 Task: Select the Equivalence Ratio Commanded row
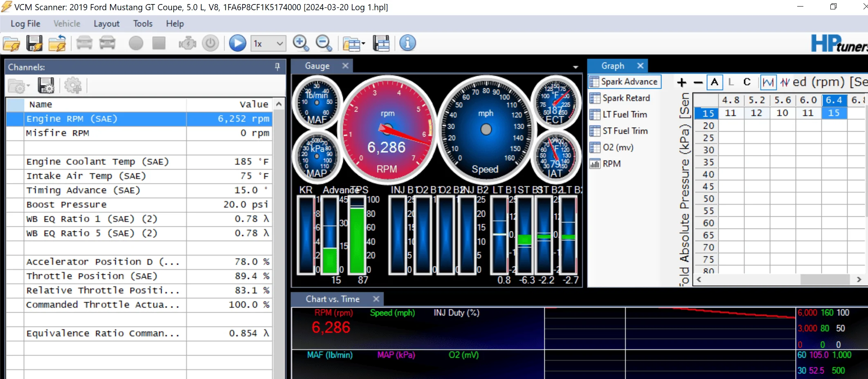[139, 333]
